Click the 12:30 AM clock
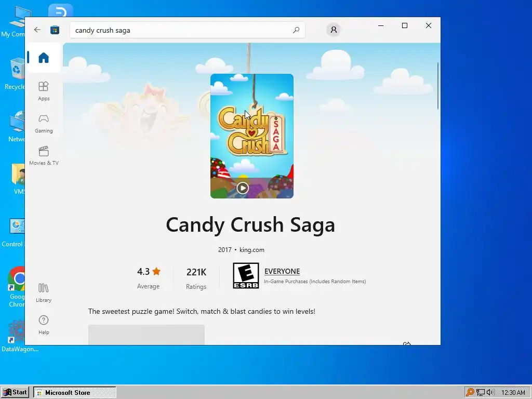Screen dimensions: 532x399 pyautogui.click(x=513, y=393)
